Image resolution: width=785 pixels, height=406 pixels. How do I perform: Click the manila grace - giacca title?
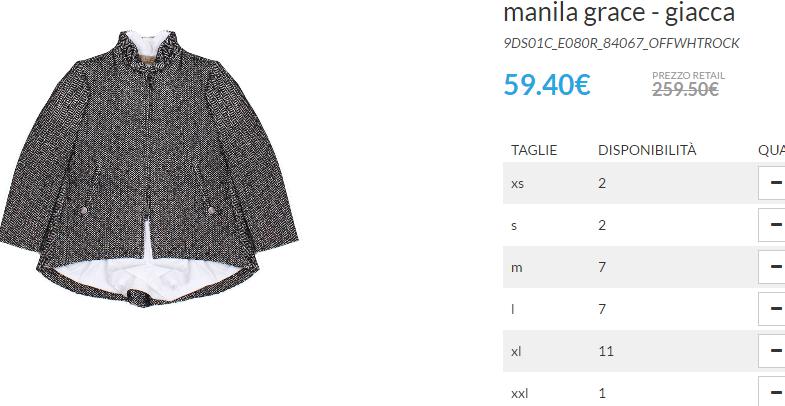619,13
